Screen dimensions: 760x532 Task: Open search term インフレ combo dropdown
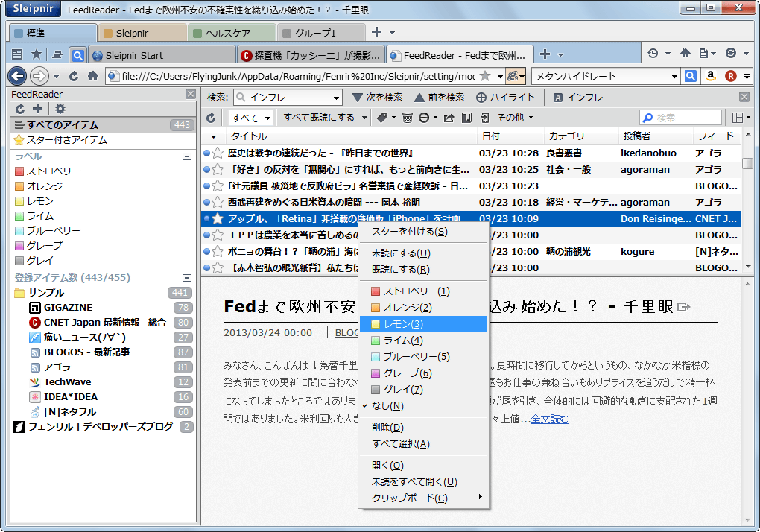point(336,98)
